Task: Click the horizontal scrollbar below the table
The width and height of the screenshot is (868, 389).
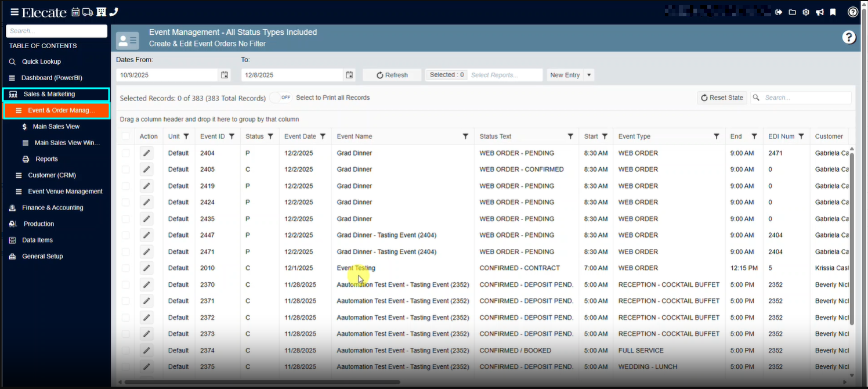Action: pos(261,382)
